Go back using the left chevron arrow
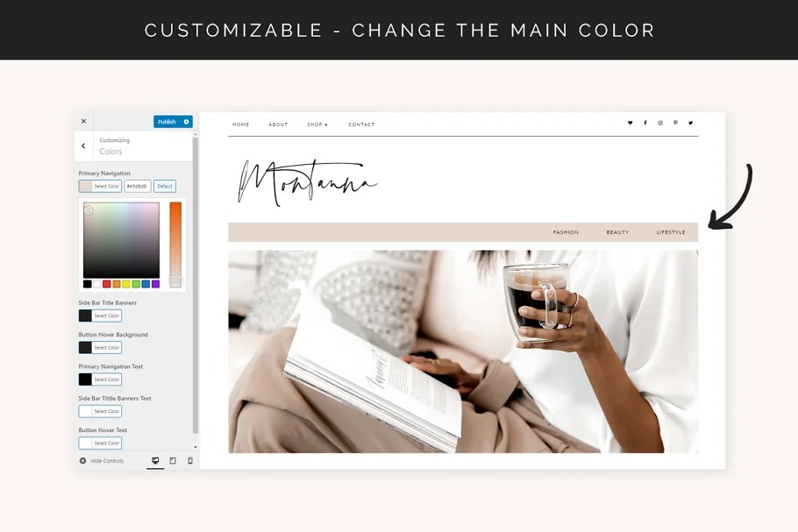Image resolution: width=798 pixels, height=532 pixels. coord(83,146)
